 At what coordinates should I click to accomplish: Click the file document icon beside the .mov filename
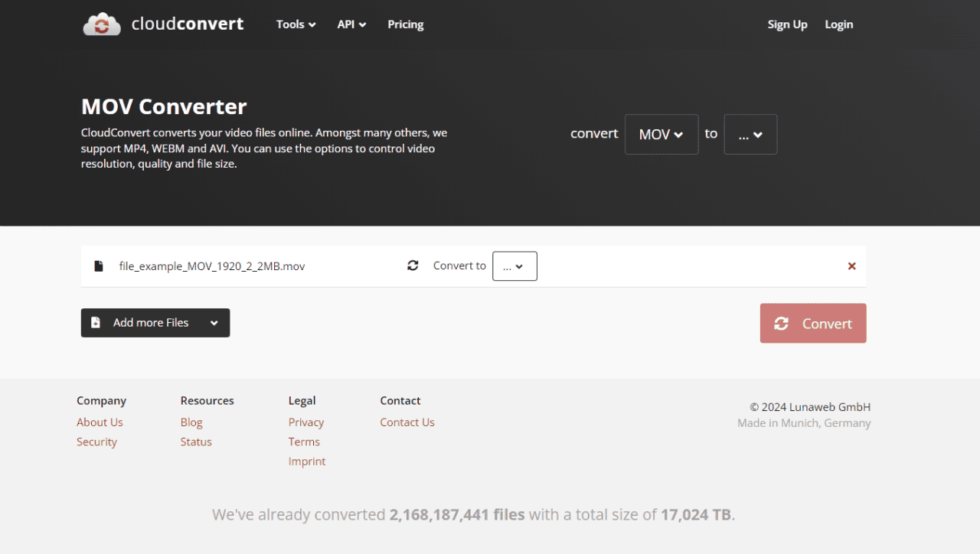click(x=98, y=266)
